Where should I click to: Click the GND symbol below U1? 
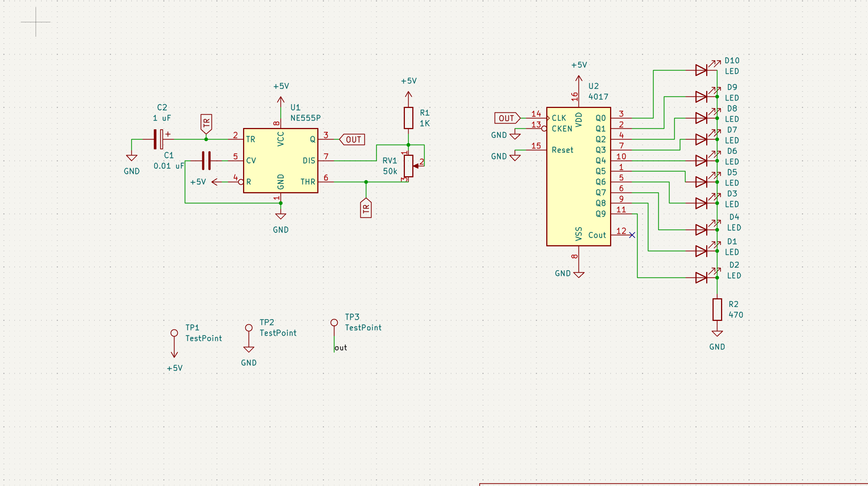(281, 215)
